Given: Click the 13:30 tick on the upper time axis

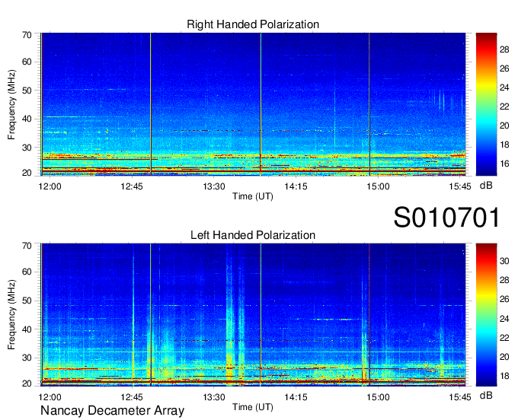Looking at the screenshot, I should point(214,186).
